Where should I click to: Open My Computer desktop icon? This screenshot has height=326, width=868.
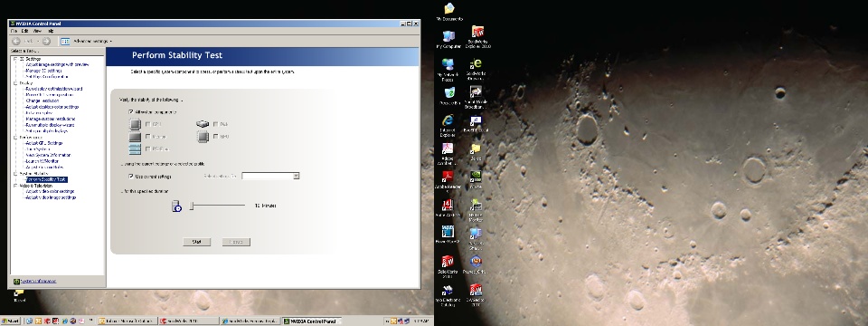[x=448, y=36]
